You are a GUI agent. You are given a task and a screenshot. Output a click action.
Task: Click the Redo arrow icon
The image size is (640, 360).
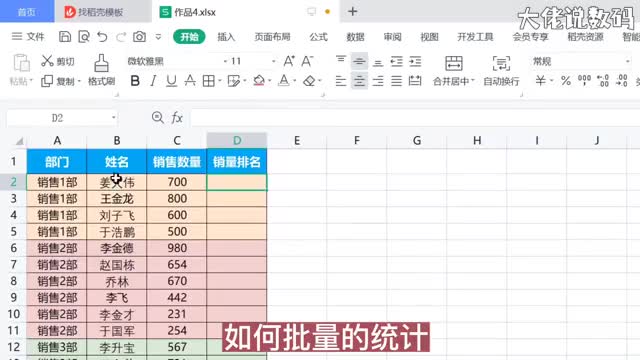121,37
